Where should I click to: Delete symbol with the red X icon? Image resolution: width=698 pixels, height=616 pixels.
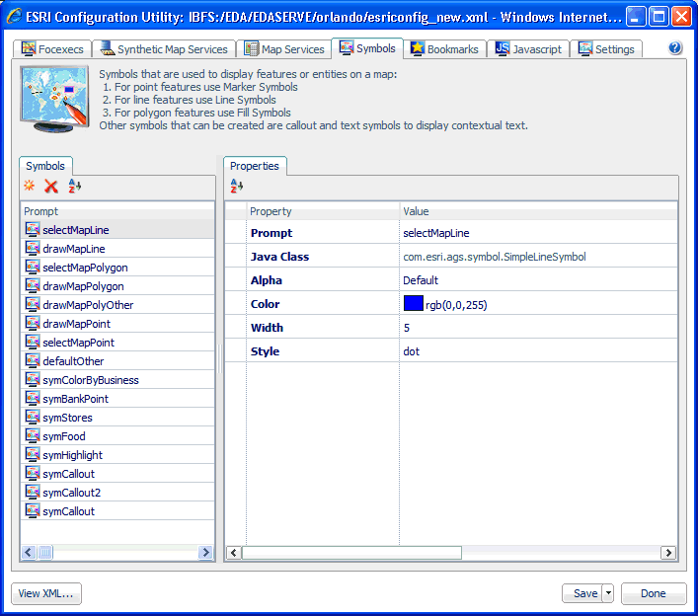coord(51,186)
